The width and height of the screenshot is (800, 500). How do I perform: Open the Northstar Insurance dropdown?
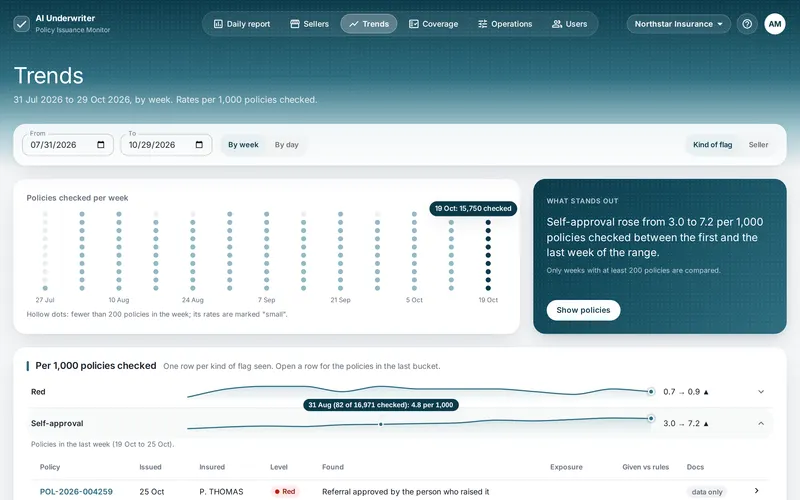(678, 24)
